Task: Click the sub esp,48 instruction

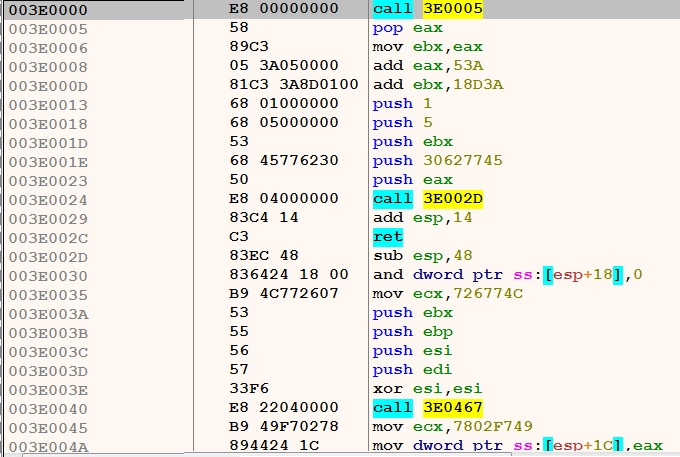Action: 422,256
